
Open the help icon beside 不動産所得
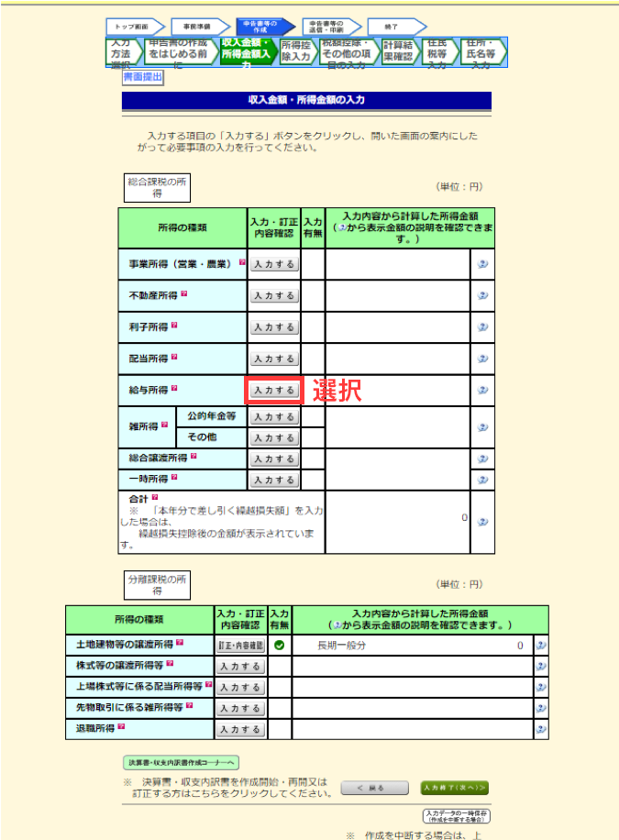[183, 293]
